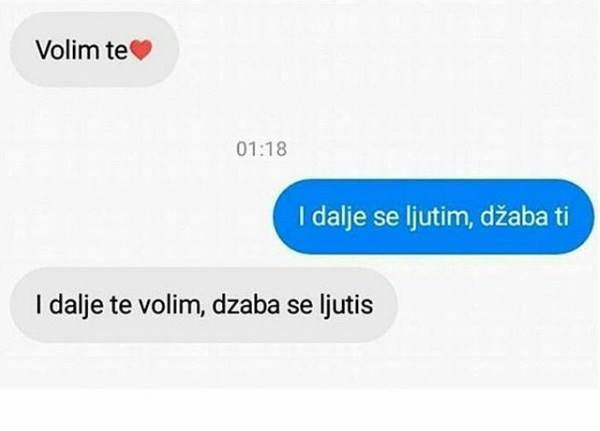Click the capital 'I' starting bottom gray message
This screenshot has width=600, height=431.
(39, 305)
